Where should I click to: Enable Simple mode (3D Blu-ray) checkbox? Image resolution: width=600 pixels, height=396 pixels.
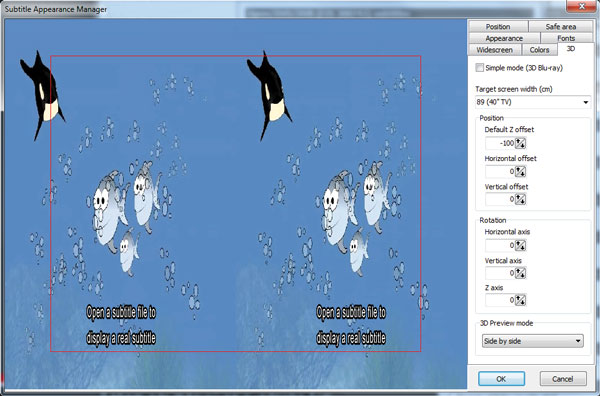tap(479, 68)
